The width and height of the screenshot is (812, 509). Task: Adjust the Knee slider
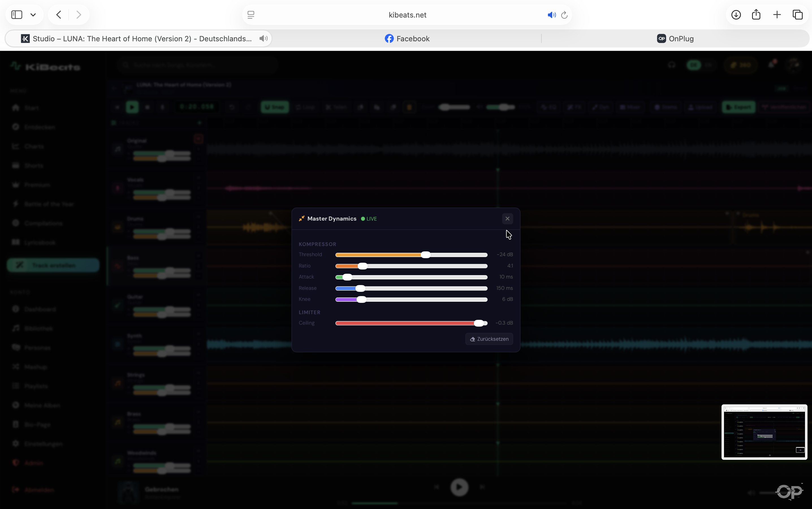tap(411, 300)
